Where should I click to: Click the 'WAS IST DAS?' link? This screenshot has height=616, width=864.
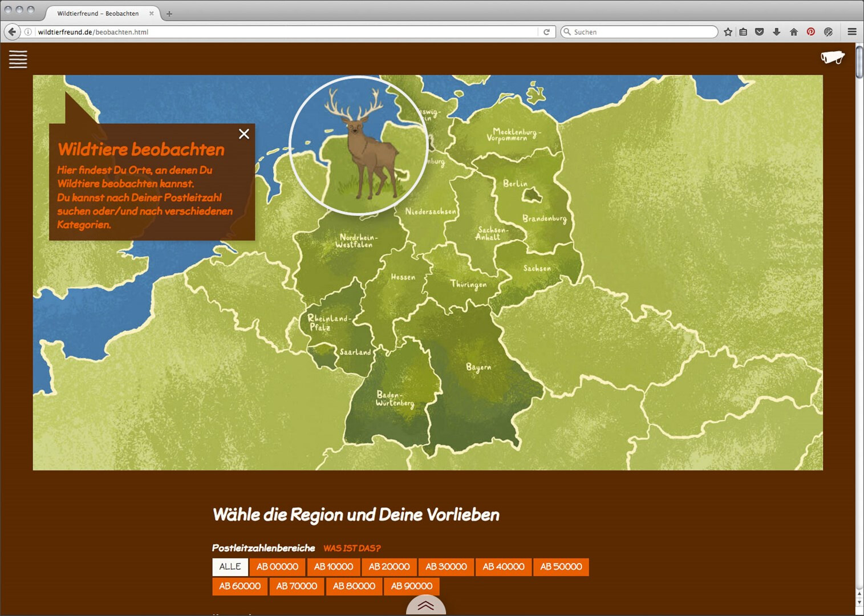[352, 548]
